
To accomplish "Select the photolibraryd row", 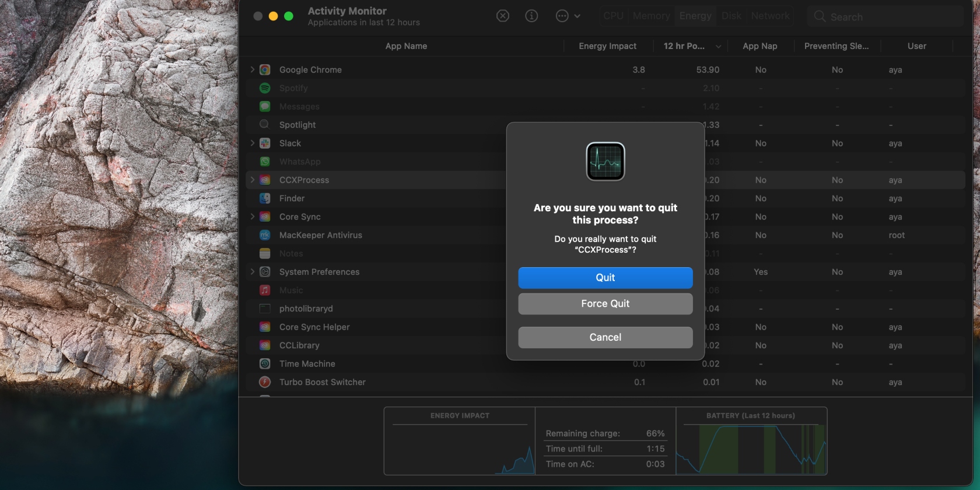I will [x=605, y=309].
